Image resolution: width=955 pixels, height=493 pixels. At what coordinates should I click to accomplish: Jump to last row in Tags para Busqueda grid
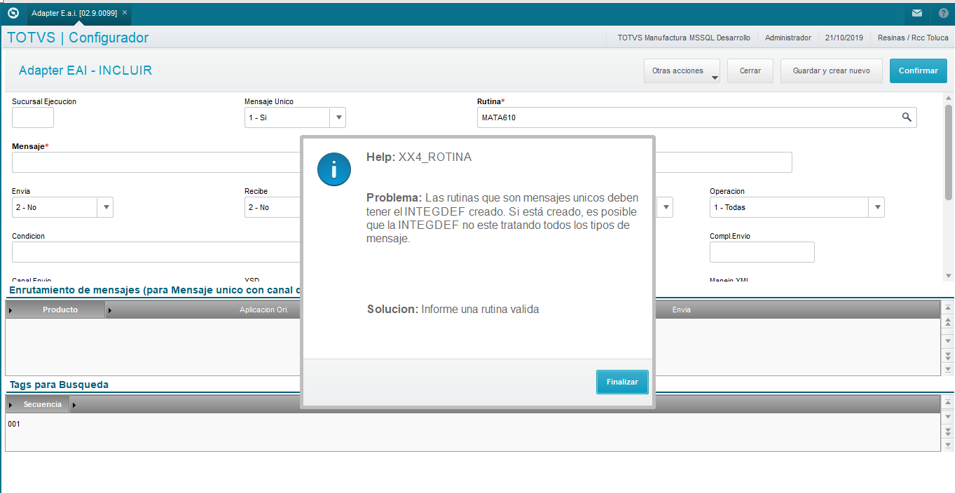[x=948, y=445]
